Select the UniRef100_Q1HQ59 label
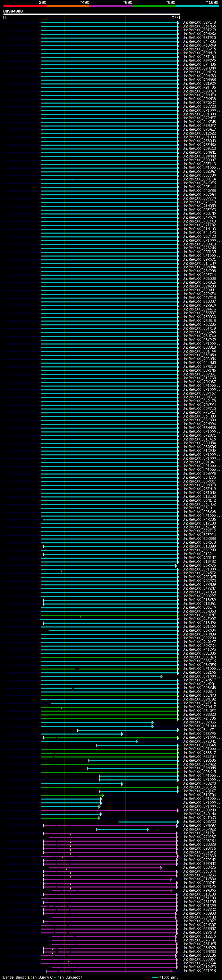Viewport: 222px width, 980px height. pyautogui.click(x=199, y=206)
